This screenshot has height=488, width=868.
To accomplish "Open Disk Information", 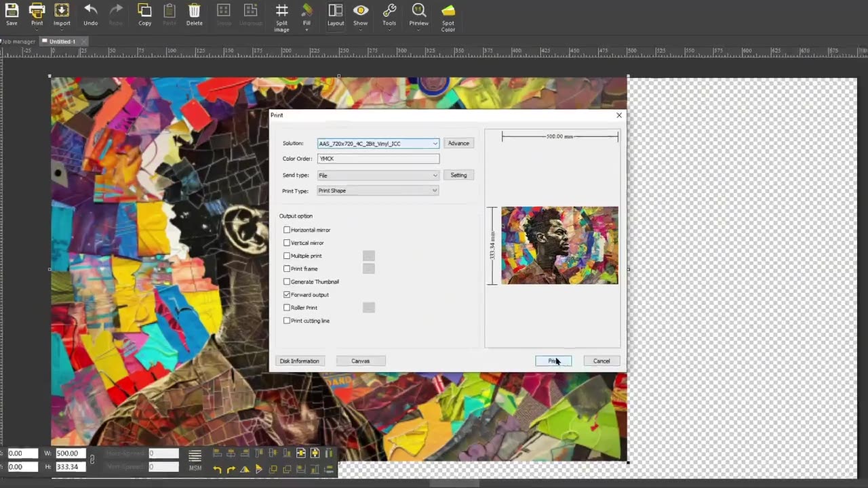I will 299,361.
